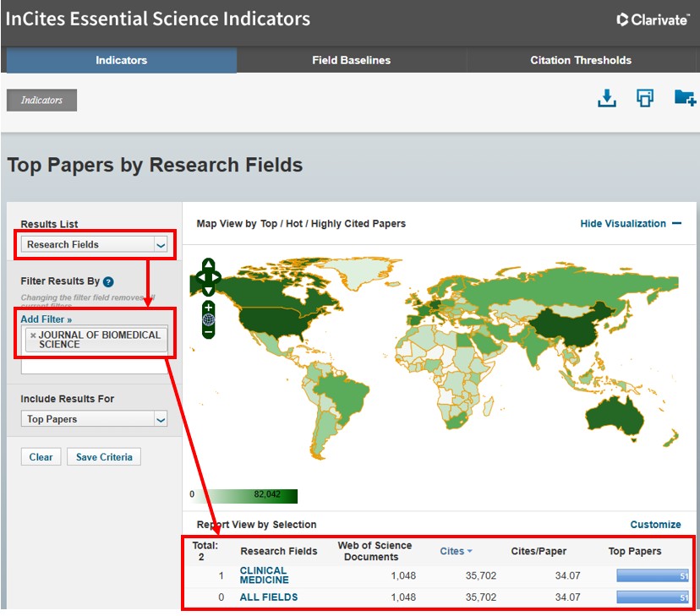Zoom in on the map
Screen dimensions: 700x616
click(209, 308)
